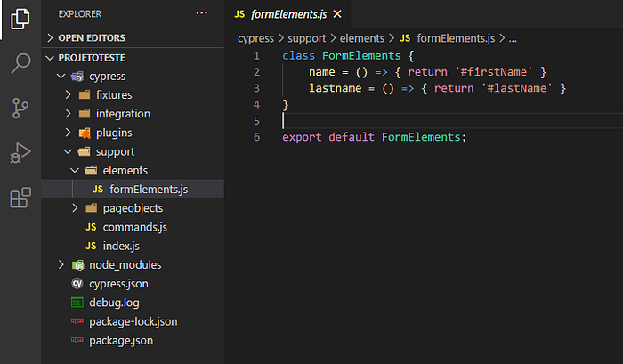This screenshot has height=364, width=623.
Task: Click the formElements.js breadcrumb segment
Action: 456,38
